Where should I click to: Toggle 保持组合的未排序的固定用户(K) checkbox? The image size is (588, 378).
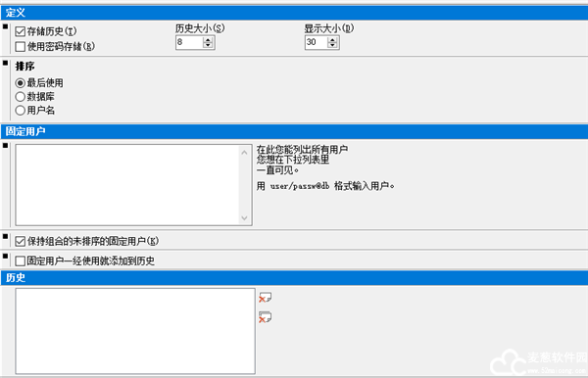click(21, 241)
